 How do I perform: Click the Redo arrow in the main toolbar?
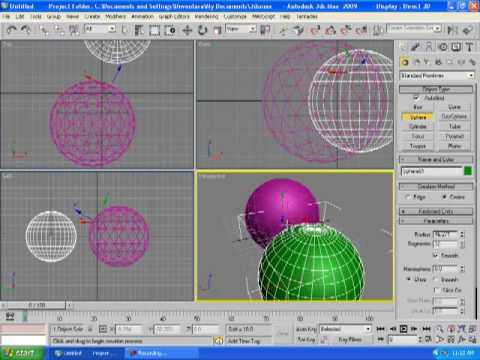(x=25, y=30)
